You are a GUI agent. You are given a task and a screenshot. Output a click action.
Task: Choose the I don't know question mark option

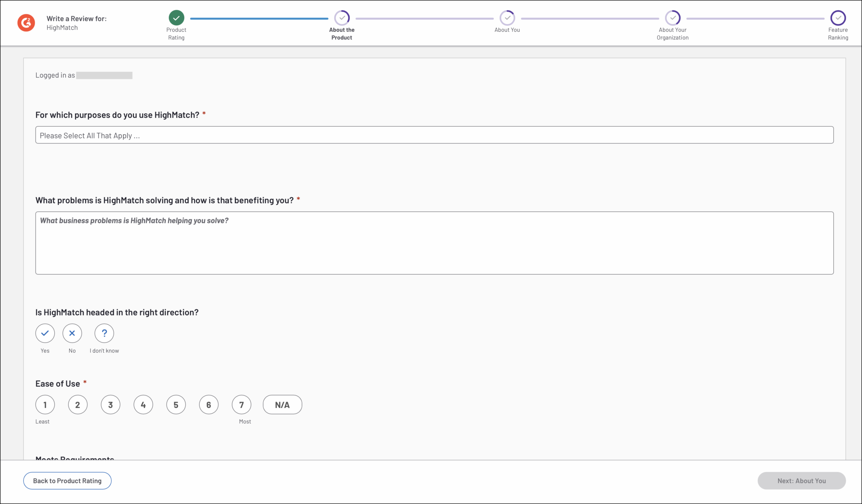pos(104,333)
